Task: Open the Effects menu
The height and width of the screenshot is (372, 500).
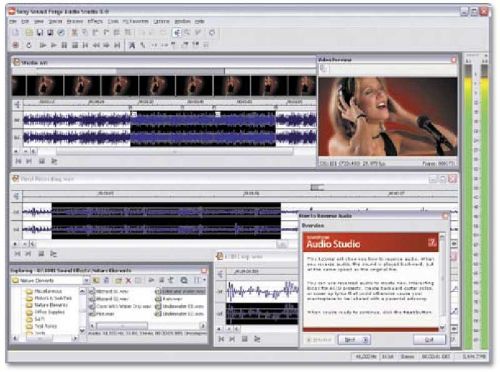Action: [95, 21]
